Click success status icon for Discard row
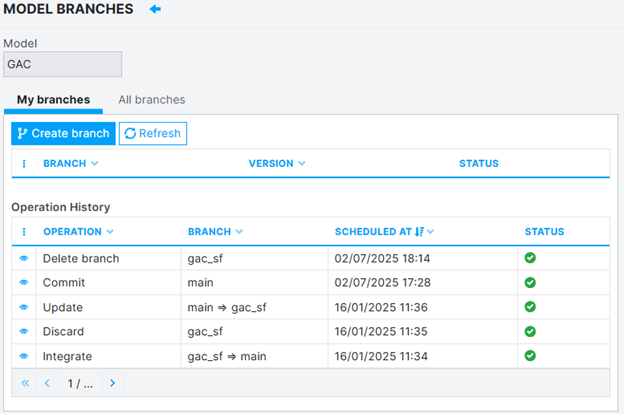Screen dimensions: 624x414 point(530,332)
